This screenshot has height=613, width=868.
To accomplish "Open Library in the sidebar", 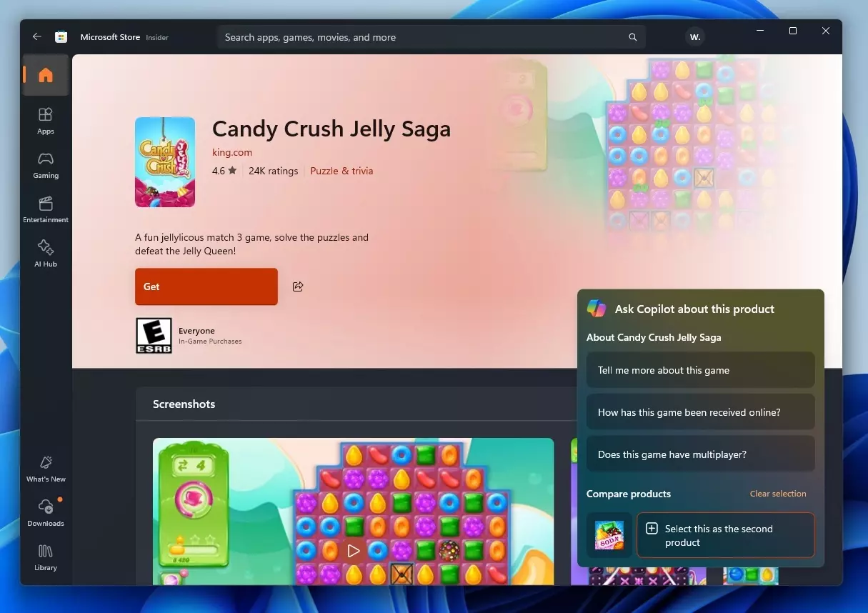I will tap(46, 557).
